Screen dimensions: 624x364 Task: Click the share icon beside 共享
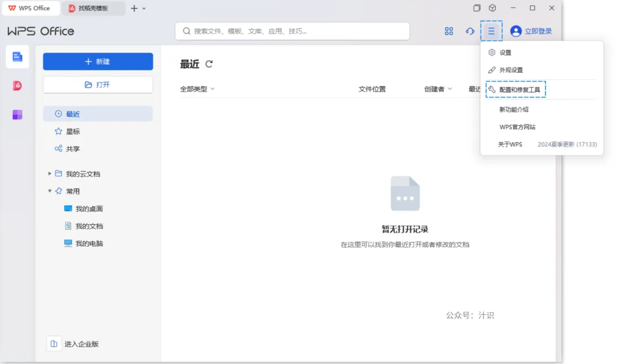click(x=58, y=148)
